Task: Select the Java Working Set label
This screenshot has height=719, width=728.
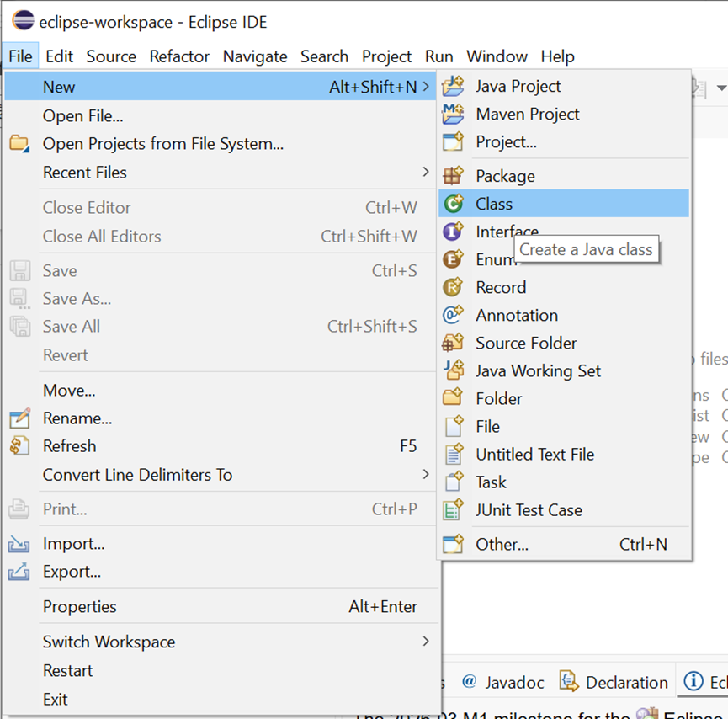Action: [538, 370]
